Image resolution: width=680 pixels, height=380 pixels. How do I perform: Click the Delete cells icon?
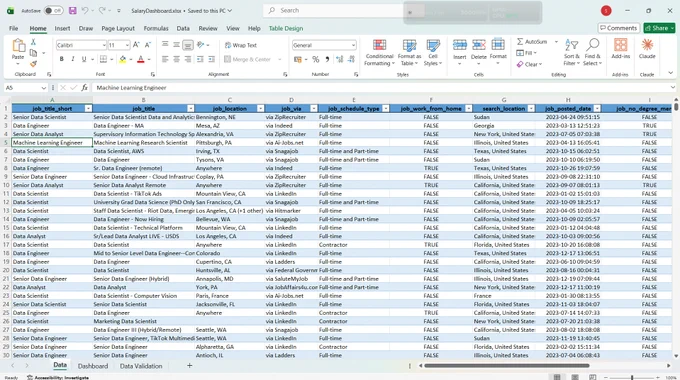[479, 45]
